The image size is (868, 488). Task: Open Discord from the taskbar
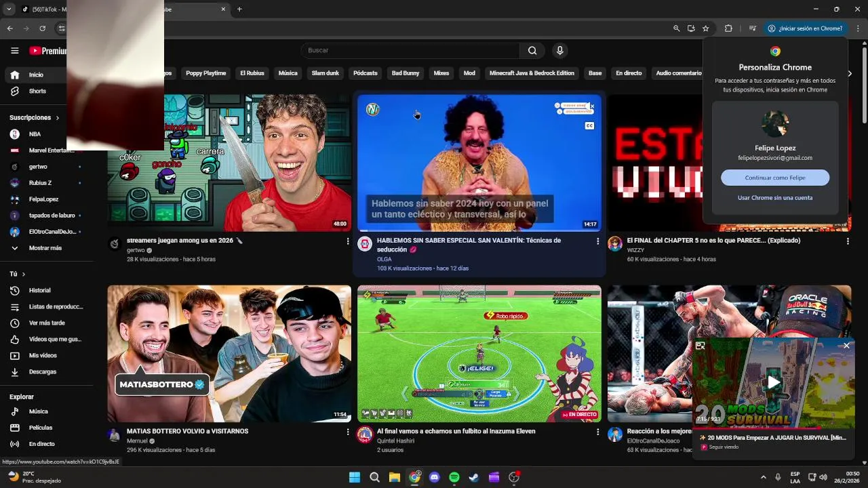[x=435, y=477]
